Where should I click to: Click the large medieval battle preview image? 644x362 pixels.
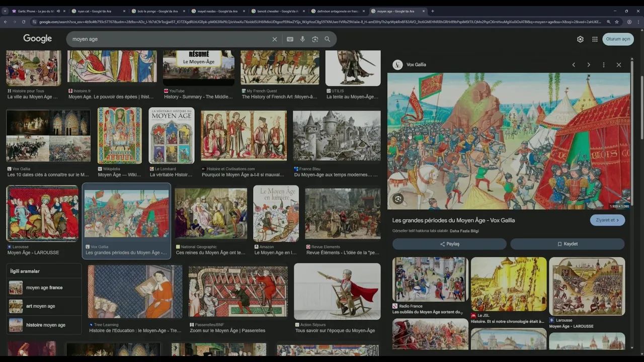click(509, 141)
